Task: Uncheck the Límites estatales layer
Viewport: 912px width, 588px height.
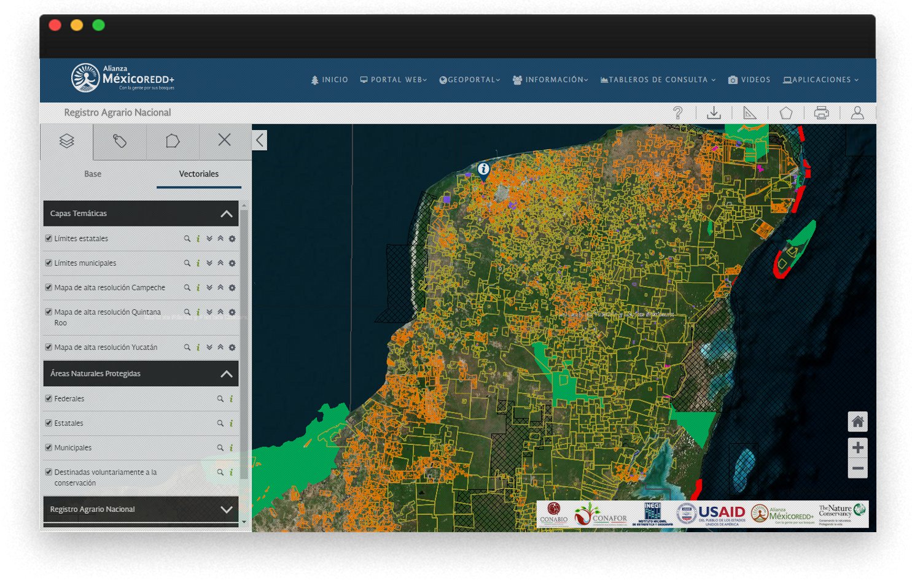Action: click(49, 238)
